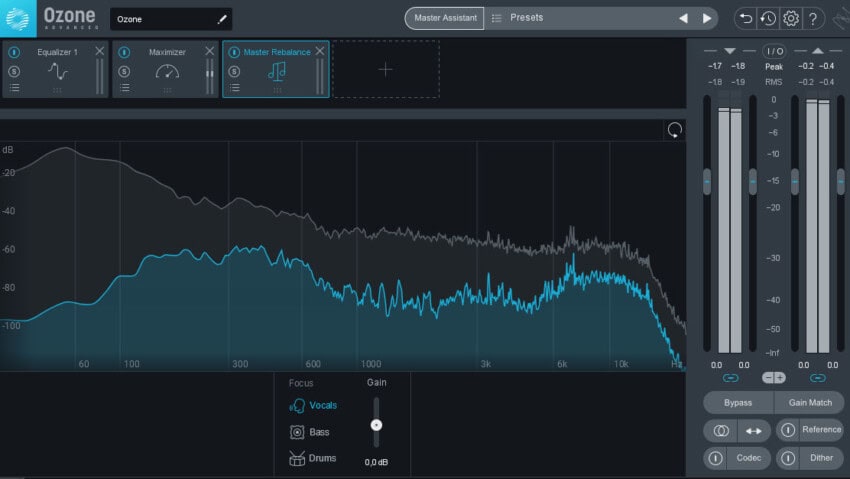Go to the next preset
Viewport: 850px width, 479px height.
[707, 18]
